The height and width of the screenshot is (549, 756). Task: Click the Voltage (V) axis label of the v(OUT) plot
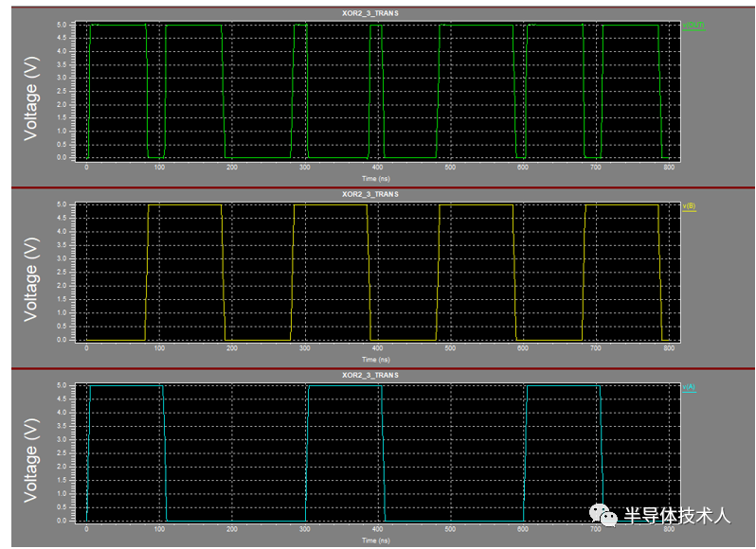pos(31,98)
